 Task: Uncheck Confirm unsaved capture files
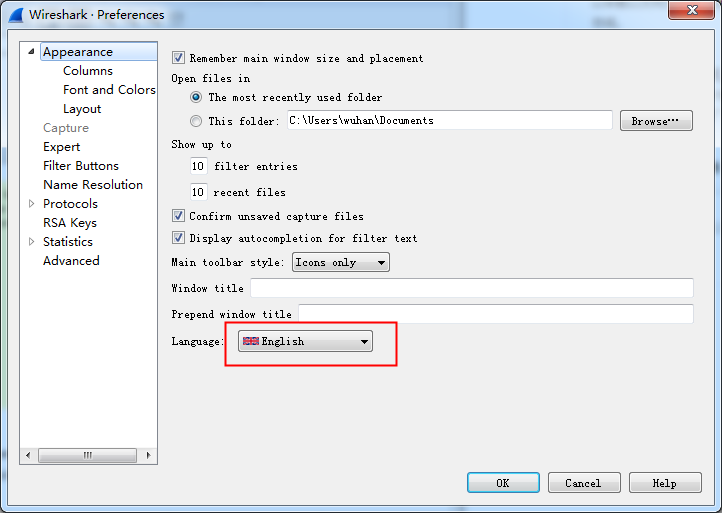coord(179,216)
